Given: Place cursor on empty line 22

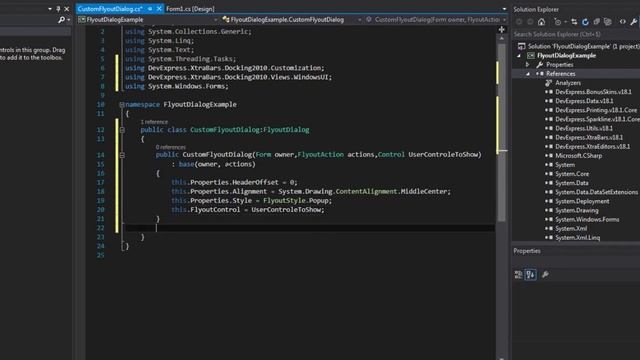Looking at the screenshot, I should pyautogui.click(x=309, y=228).
